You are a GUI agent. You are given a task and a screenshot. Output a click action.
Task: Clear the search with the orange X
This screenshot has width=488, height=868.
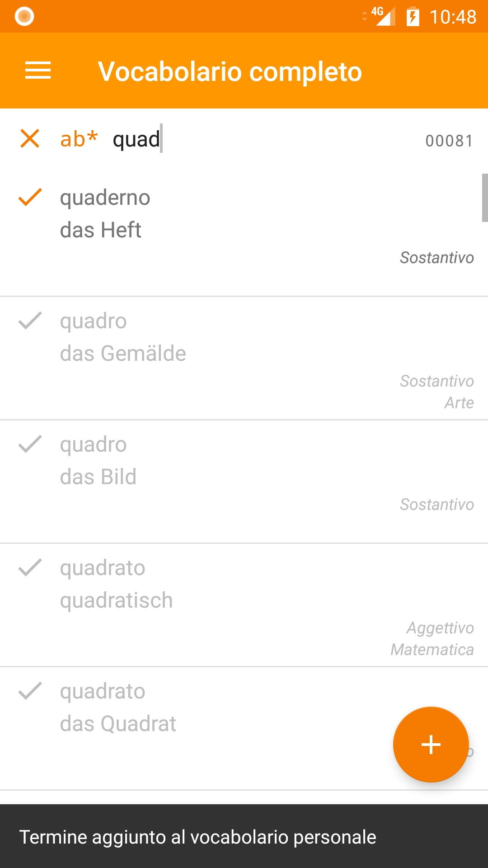[x=30, y=138]
